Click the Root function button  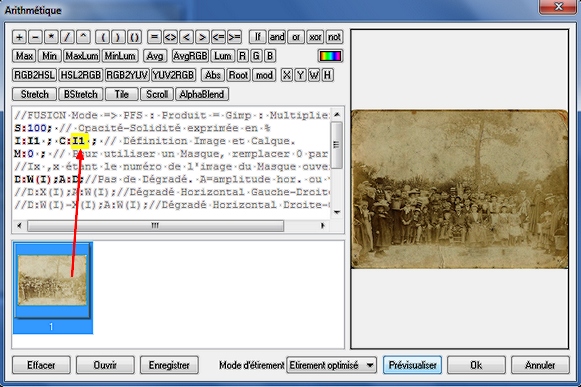coord(238,75)
